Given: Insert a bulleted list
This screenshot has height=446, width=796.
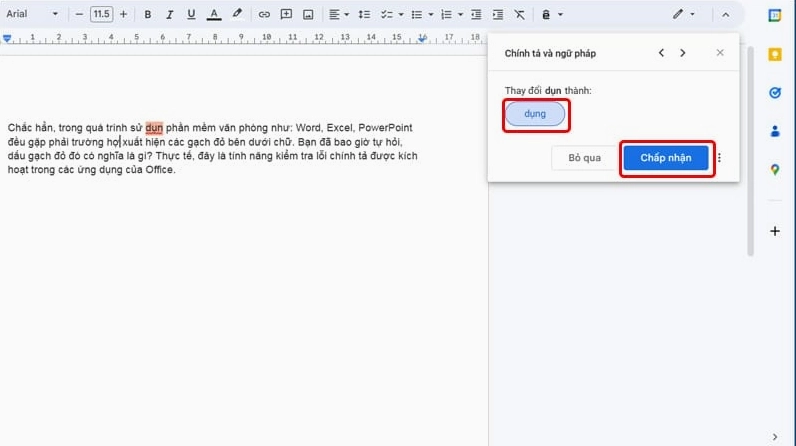Looking at the screenshot, I should (417, 15).
